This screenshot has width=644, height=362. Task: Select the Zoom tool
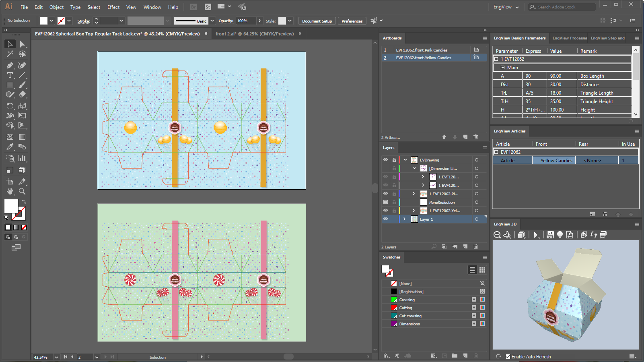click(22, 192)
